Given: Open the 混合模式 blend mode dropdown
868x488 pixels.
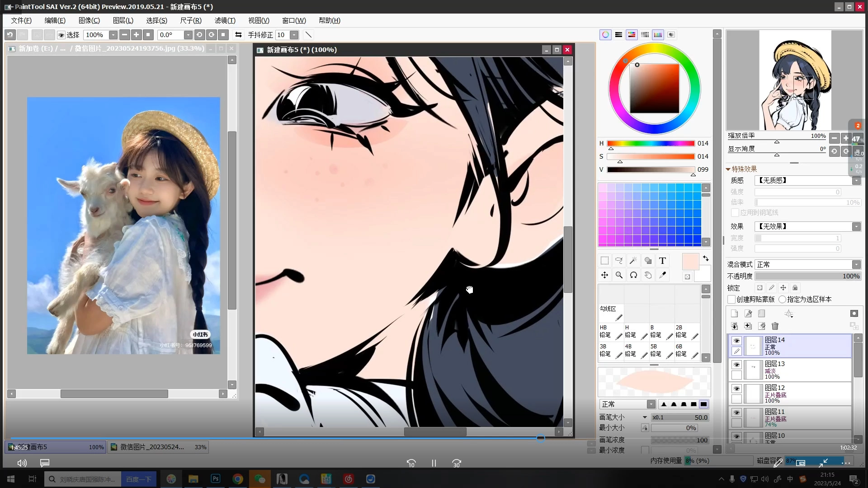Looking at the screenshot, I should click(x=856, y=265).
